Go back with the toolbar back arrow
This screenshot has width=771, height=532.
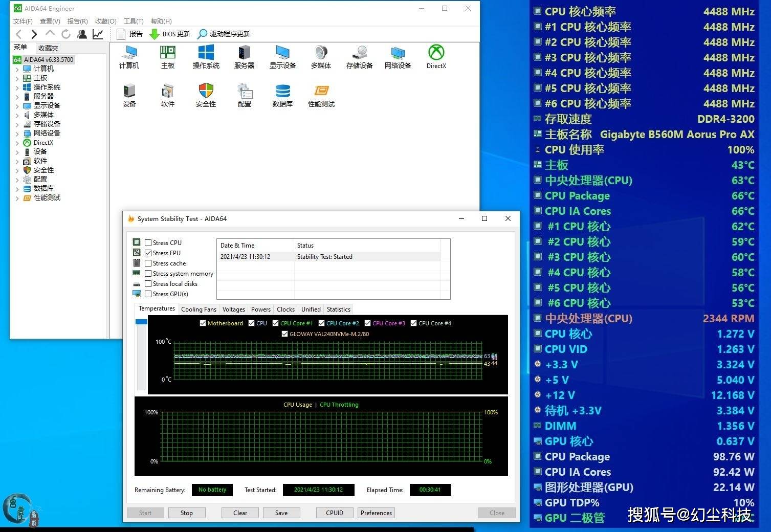point(18,34)
